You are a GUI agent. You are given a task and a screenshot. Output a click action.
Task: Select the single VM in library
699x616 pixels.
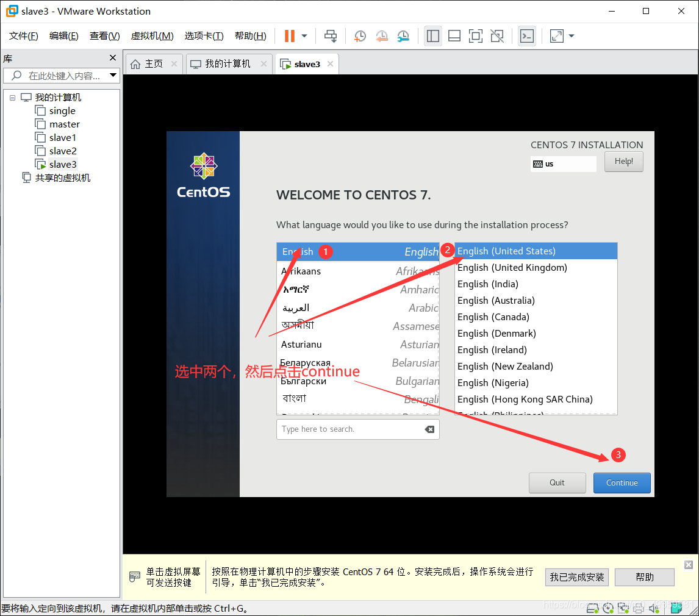62,110
